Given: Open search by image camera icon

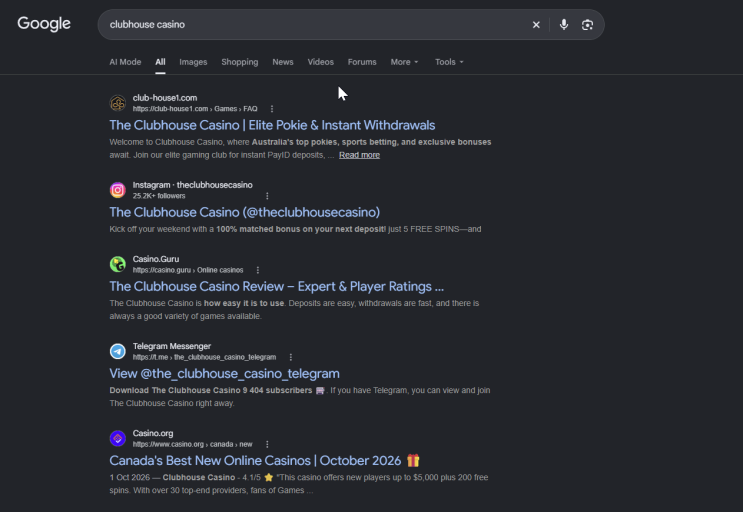Looking at the screenshot, I should pos(587,25).
